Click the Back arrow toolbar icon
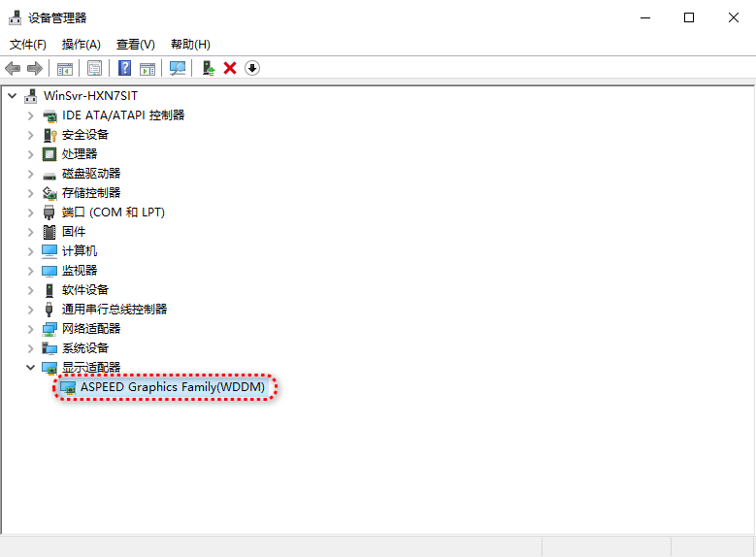 pyautogui.click(x=13, y=69)
